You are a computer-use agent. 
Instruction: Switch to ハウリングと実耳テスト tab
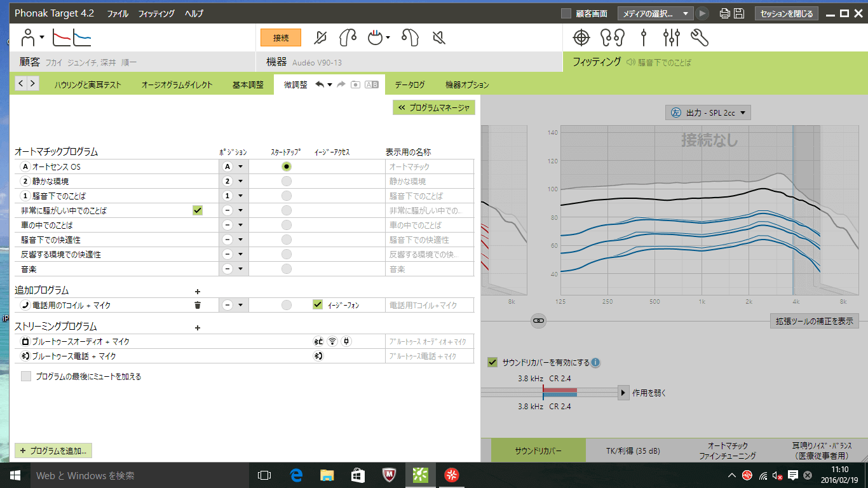[88, 85]
